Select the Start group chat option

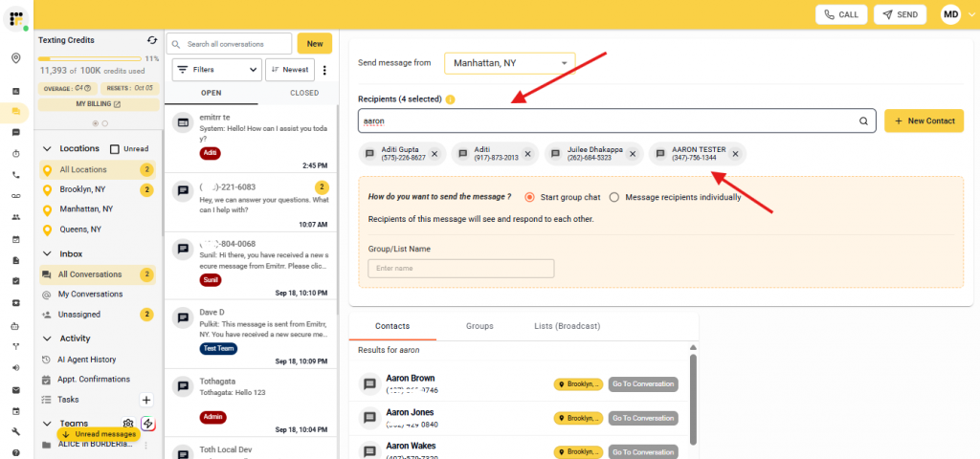[530, 197]
